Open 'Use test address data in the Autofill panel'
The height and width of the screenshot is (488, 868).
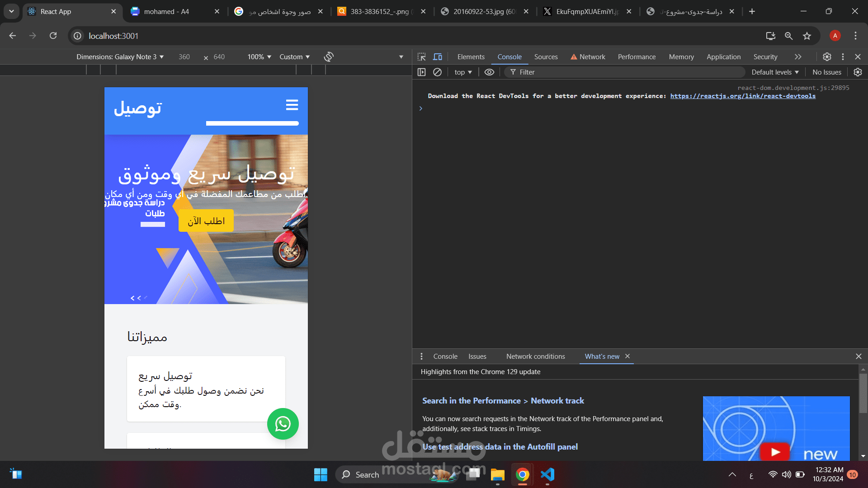click(500, 447)
